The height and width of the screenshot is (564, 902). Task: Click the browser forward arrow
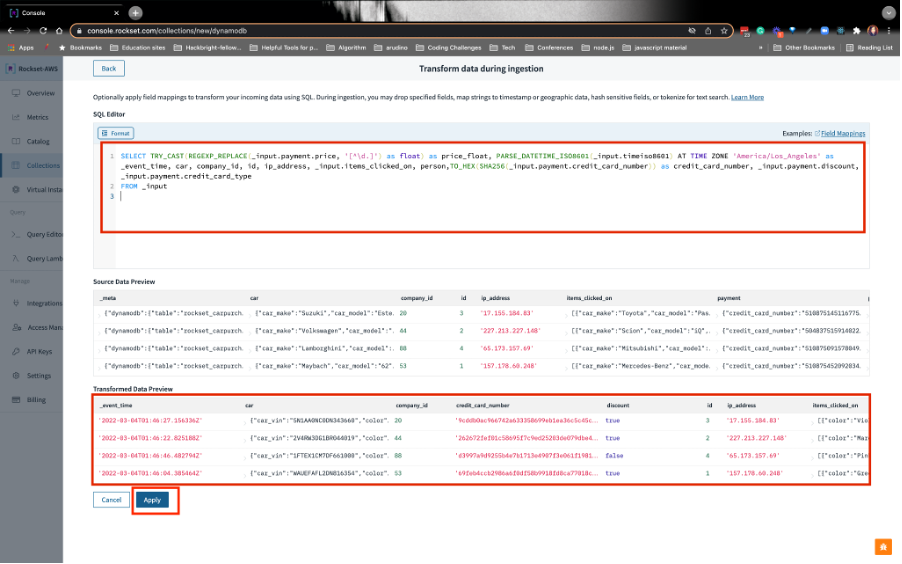click(x=27, y=31)
